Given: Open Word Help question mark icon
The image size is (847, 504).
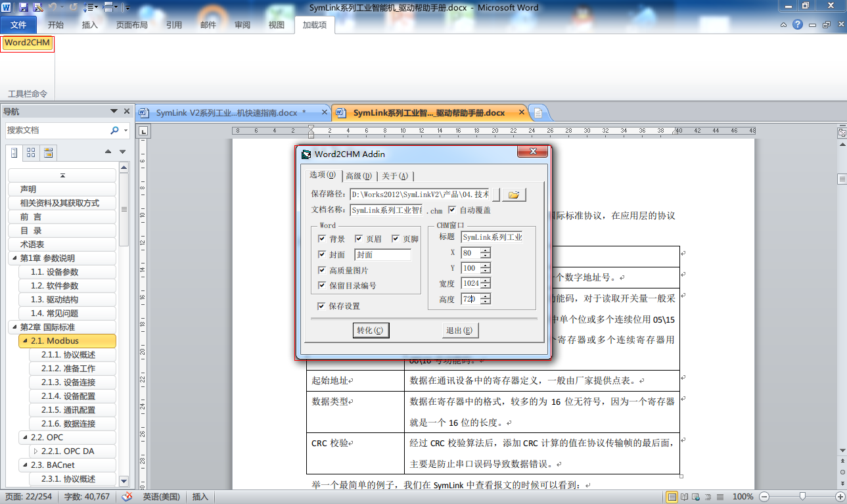Looking at the screenshot, I should tap(798, 25).
